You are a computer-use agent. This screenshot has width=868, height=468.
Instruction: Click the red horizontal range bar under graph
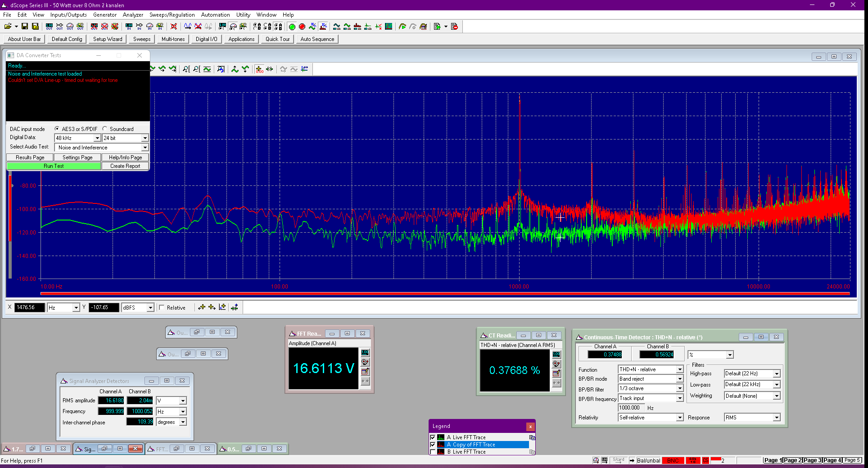pyautogui.click(x=445, y=294)
